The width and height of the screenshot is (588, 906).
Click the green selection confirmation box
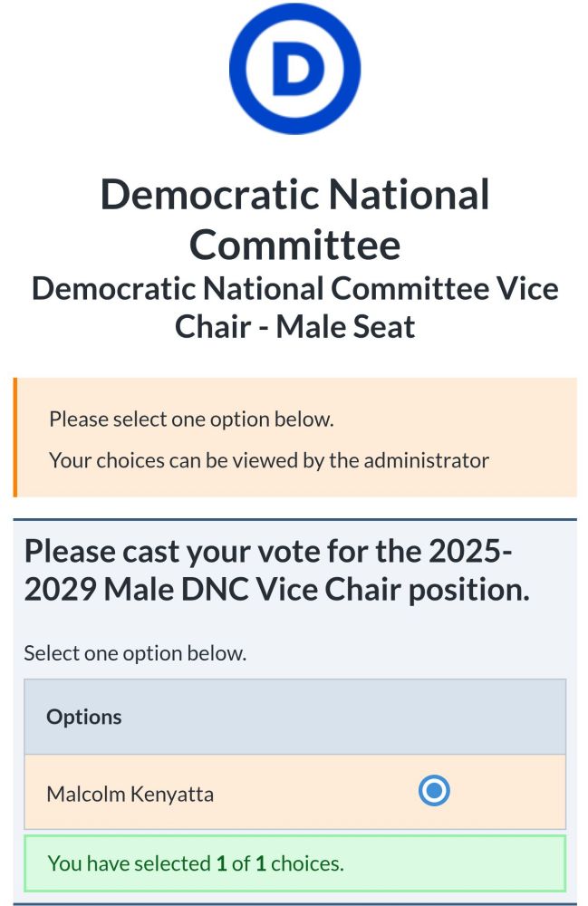pyautogui.click(x=294, y=863)
